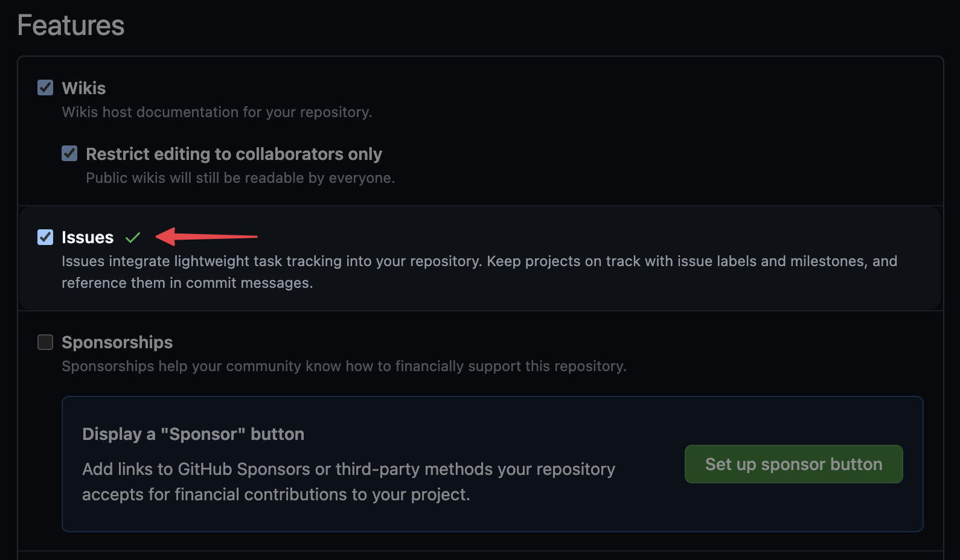
Task: Click the Sponsorships help your community description
Action: tap(344, 366)
